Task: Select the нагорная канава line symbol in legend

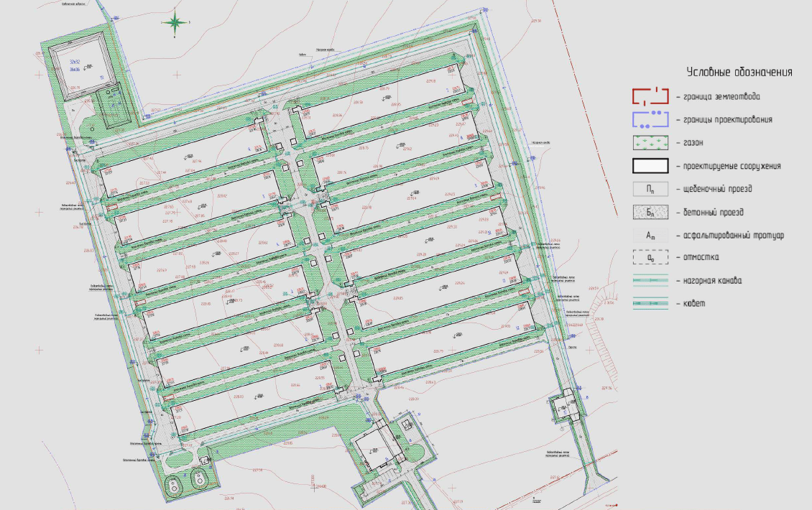Action: 650,280
